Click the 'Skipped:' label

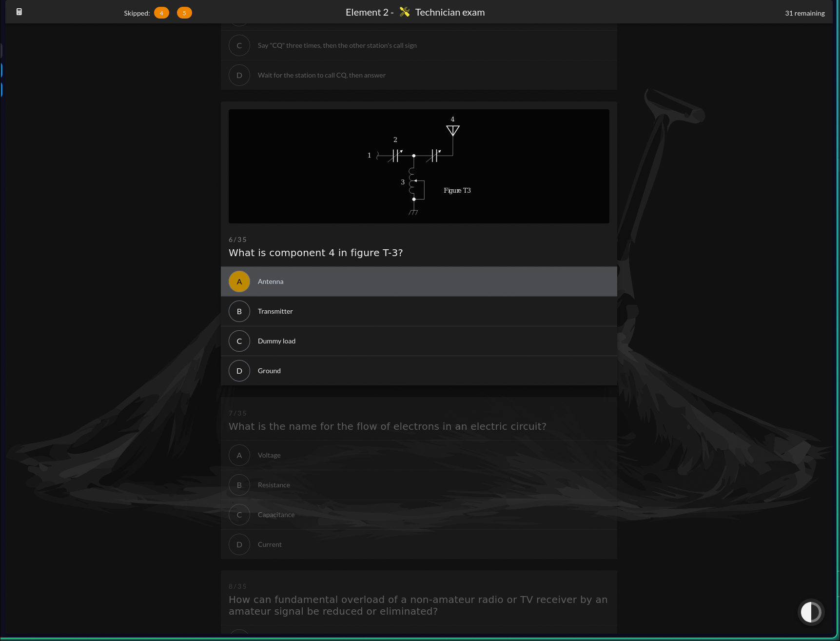click(137, 13)
